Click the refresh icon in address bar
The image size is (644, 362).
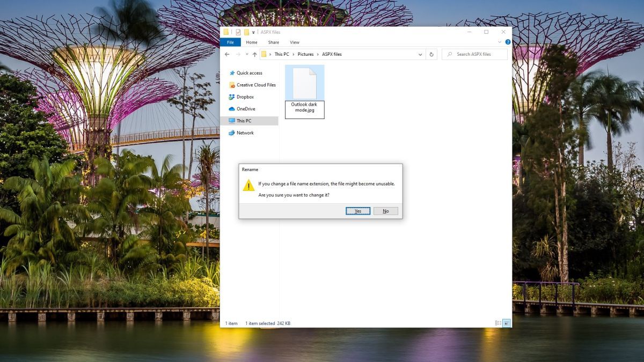coord(431,54)
